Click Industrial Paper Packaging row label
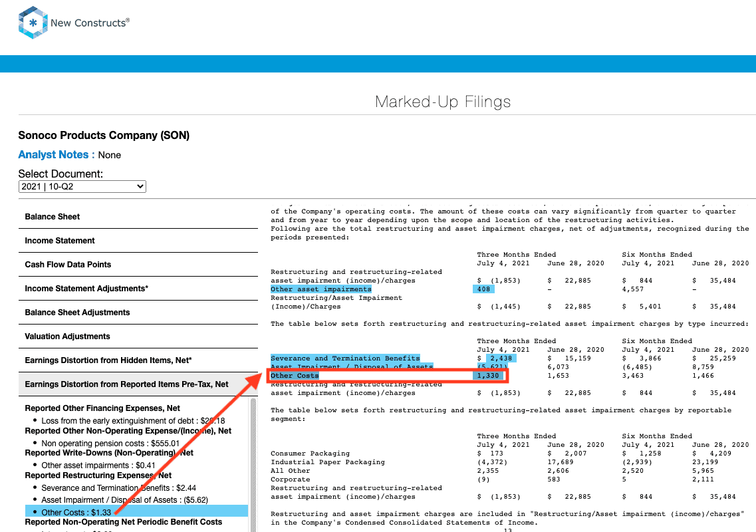 point(328,462)
